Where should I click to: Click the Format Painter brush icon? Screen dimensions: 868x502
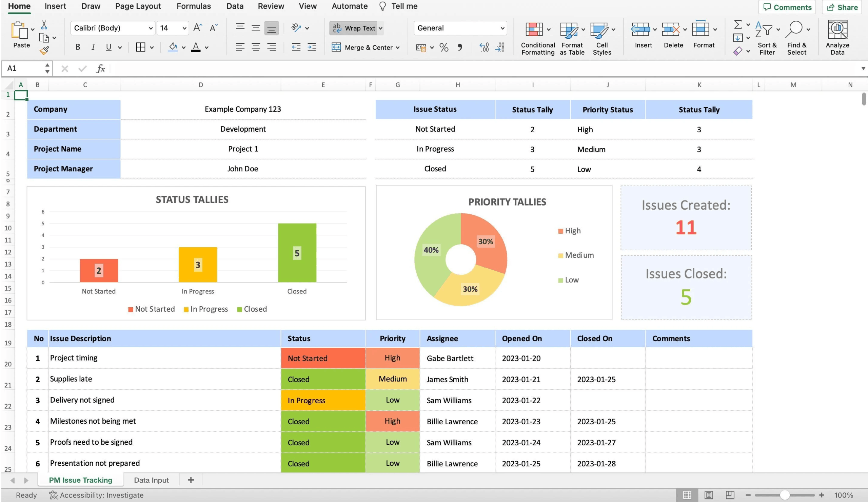[x=44, y=51]
